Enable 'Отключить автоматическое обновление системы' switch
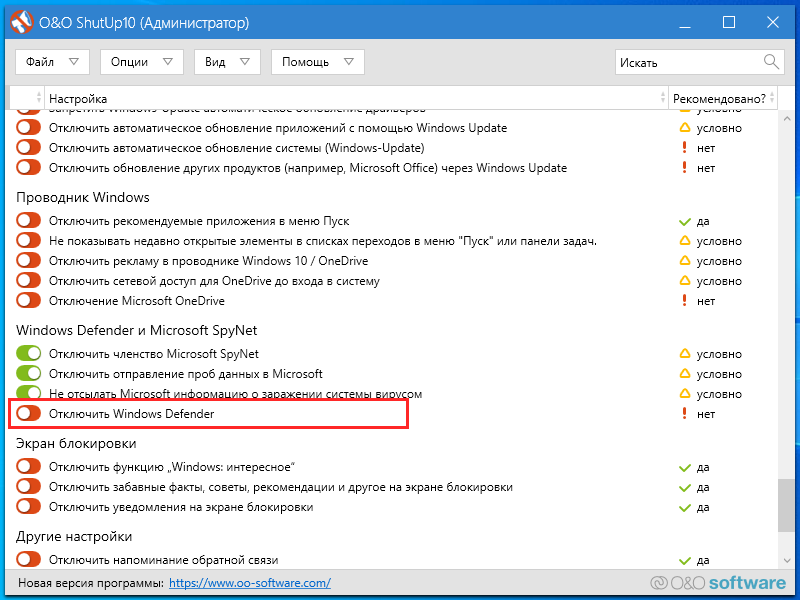The image size is (800, 600). (28, 147)
